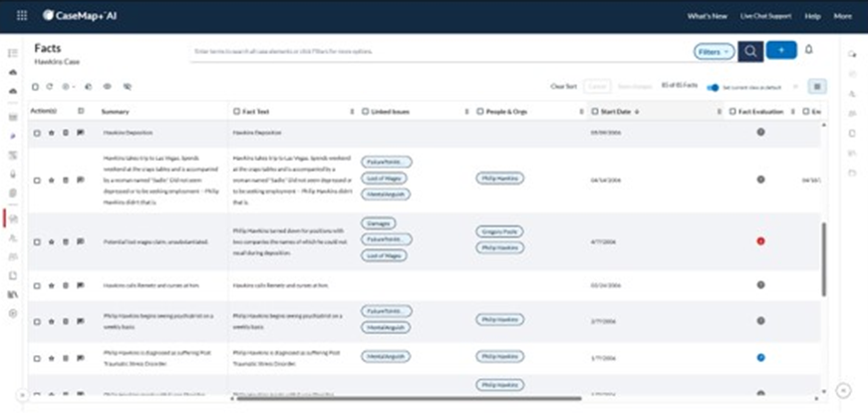Click the blue plus add button
Image resolution: width=868 pixels, height=413 pixels.
tap(781, 50)
